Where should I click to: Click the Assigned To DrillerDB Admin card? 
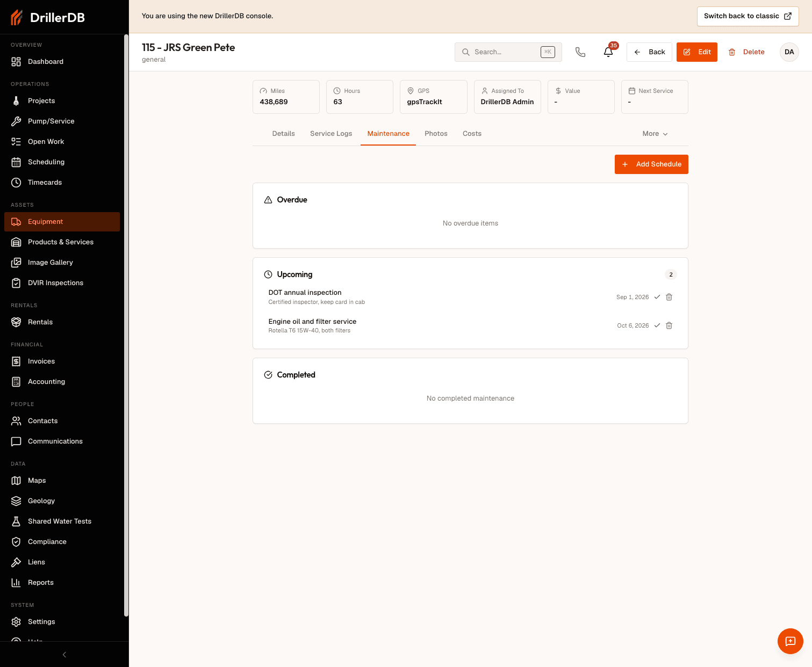click(507, 97)
